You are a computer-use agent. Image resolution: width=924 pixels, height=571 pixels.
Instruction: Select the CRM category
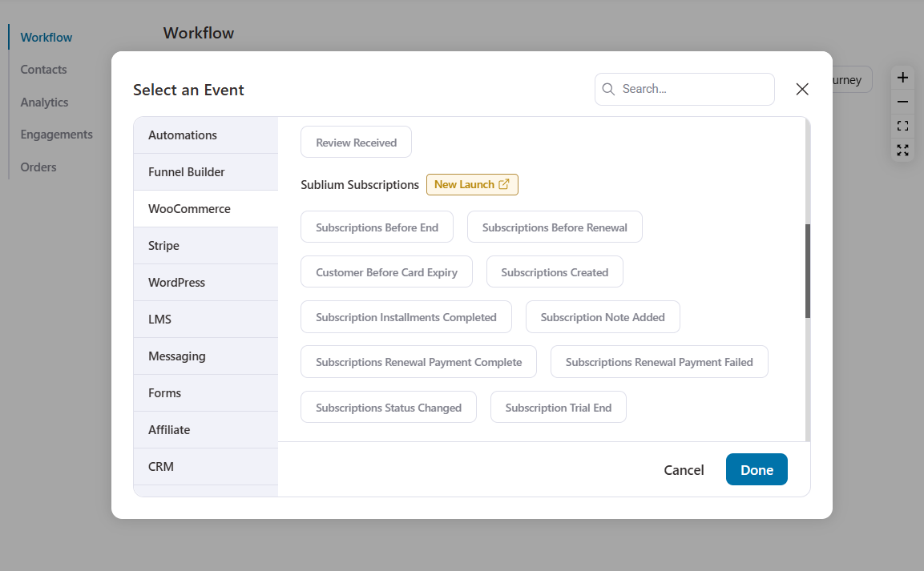click(206, 466)
